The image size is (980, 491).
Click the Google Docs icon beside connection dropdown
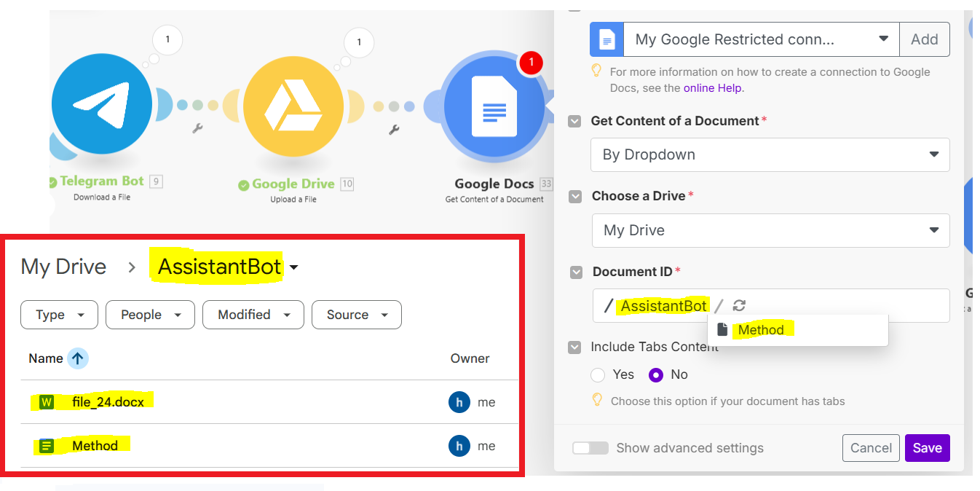(606, 39)
